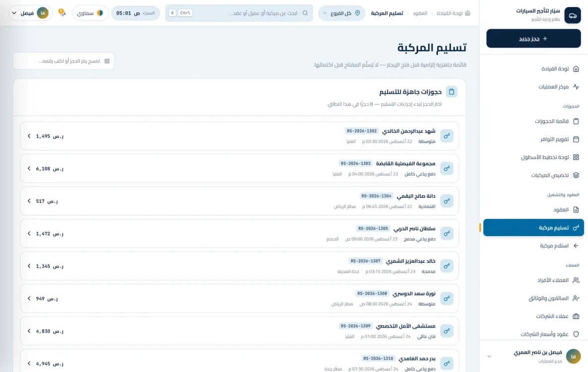Click the date 23 أغسطس 2026 09:00 ص
This screenshot has width=588, height=372.
(371, 239)
